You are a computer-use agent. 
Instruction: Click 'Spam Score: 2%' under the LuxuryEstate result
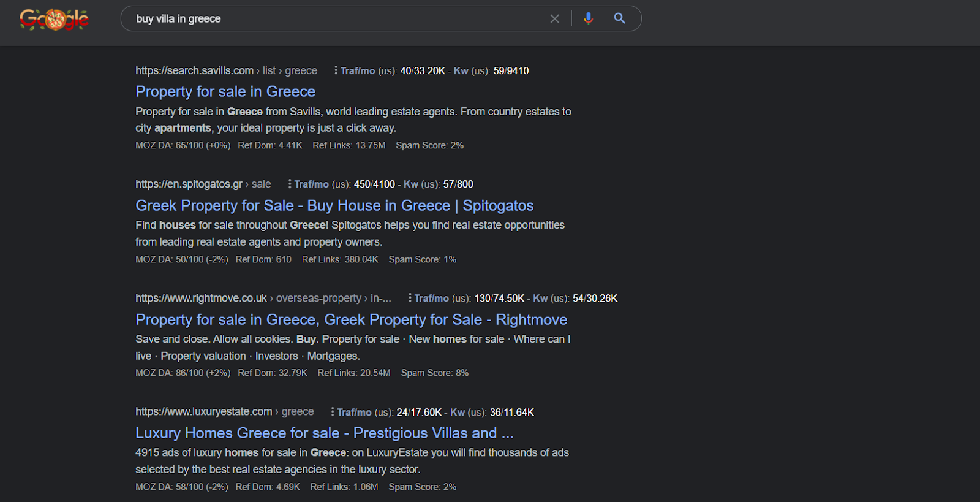pyautogui.click(x=423, y=487)
